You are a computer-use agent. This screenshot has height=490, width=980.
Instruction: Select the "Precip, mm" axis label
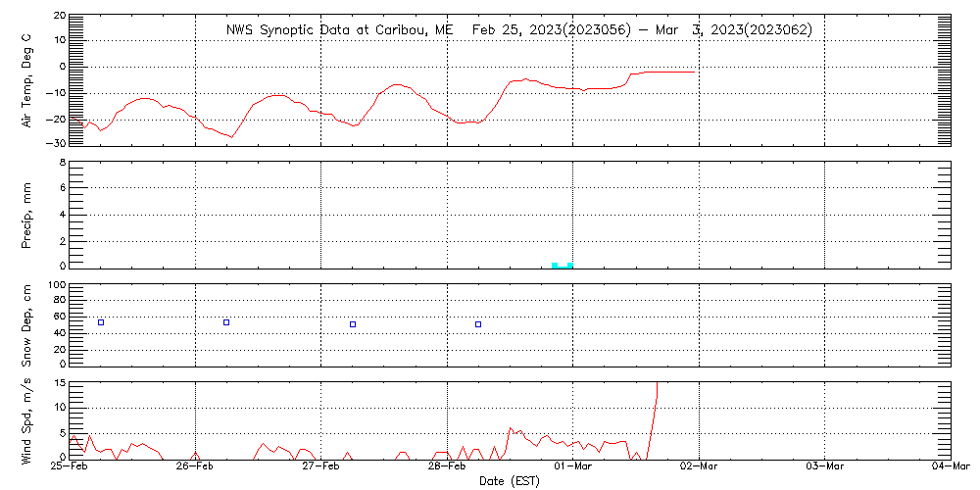point(26,213)
